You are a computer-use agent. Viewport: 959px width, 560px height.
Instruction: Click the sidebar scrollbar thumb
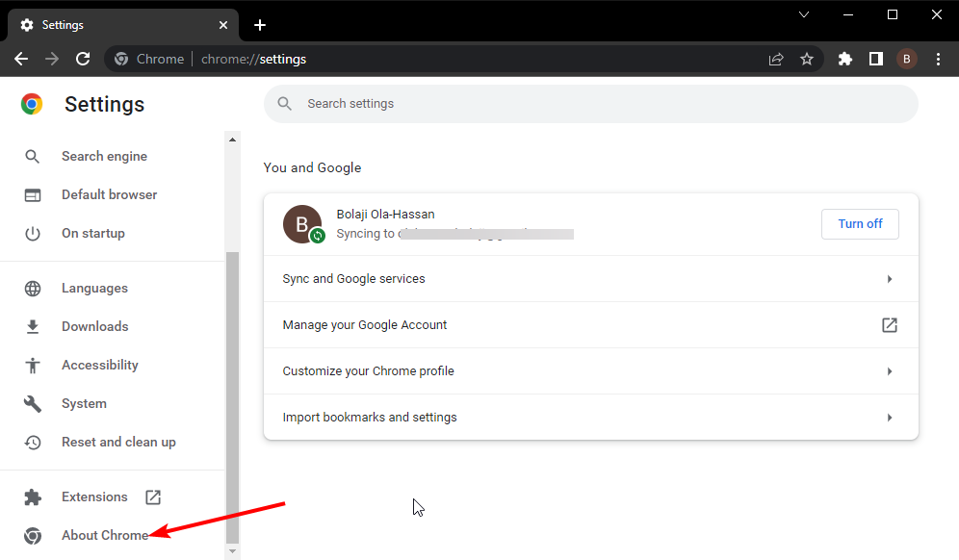pos(232,397)
